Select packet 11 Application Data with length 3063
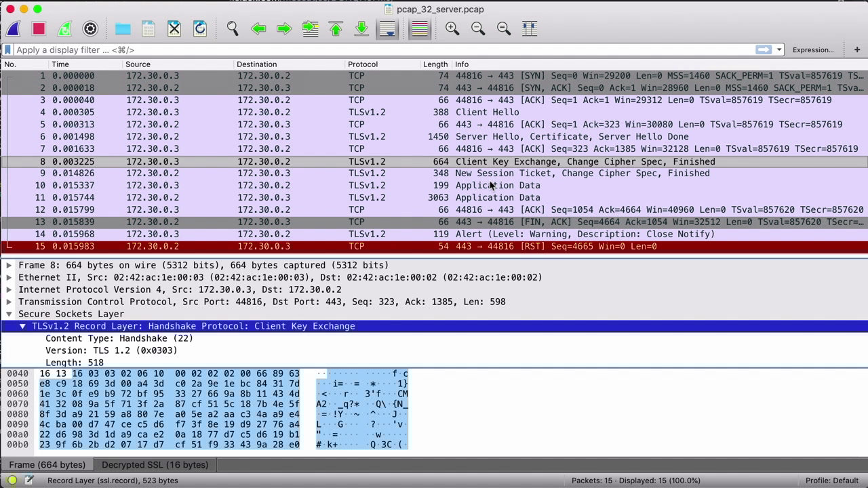 [434, 198]
